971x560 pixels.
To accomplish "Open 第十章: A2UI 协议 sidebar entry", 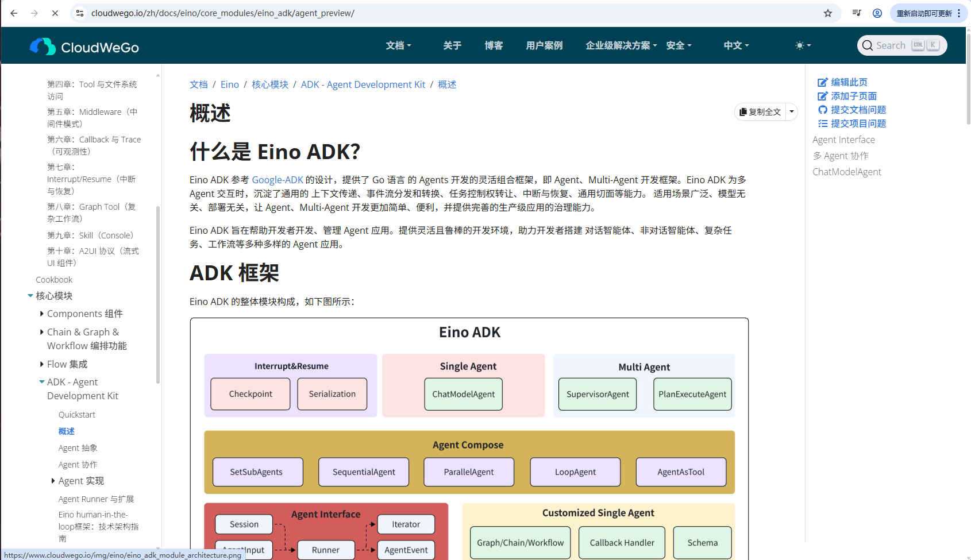I will [x=93, y=257].
